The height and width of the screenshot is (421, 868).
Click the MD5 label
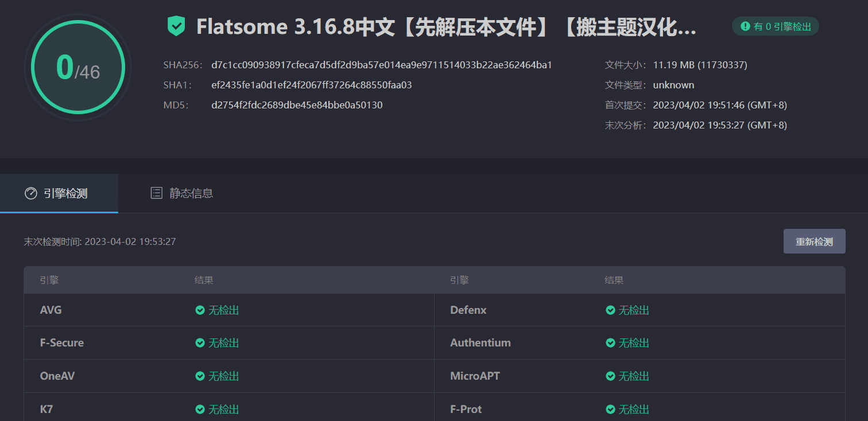tap(176, 105)
